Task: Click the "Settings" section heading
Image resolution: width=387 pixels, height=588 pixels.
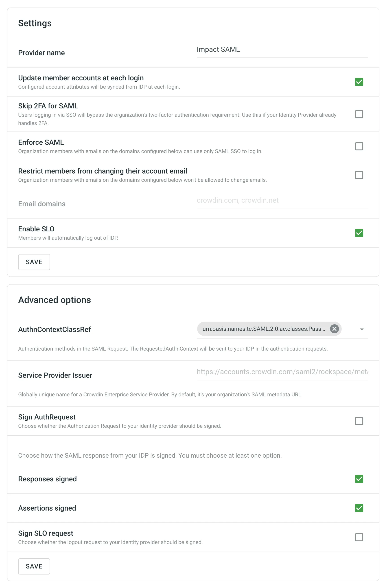Action: pos(35,23)
